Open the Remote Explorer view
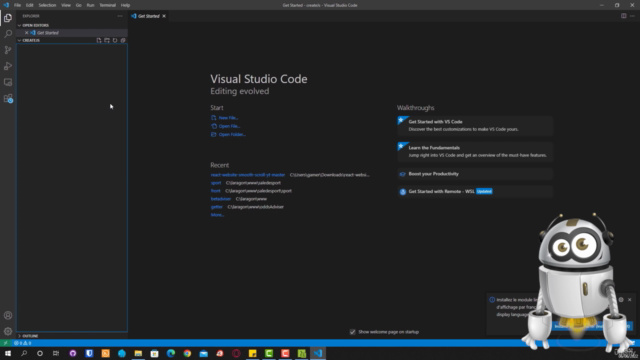Viewport: 640px width, 360px height. point(8,82)
